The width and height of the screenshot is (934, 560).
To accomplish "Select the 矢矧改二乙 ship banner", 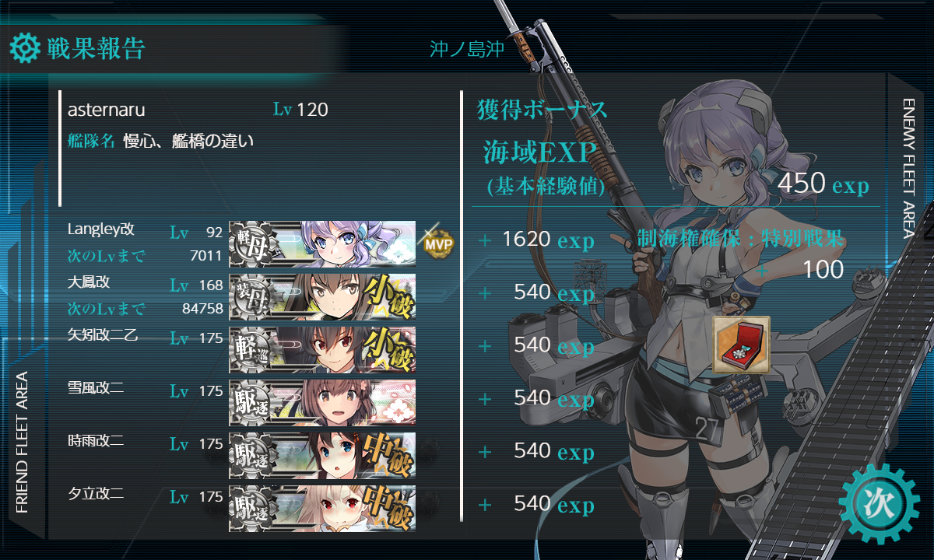I will [x=322, y=349].
